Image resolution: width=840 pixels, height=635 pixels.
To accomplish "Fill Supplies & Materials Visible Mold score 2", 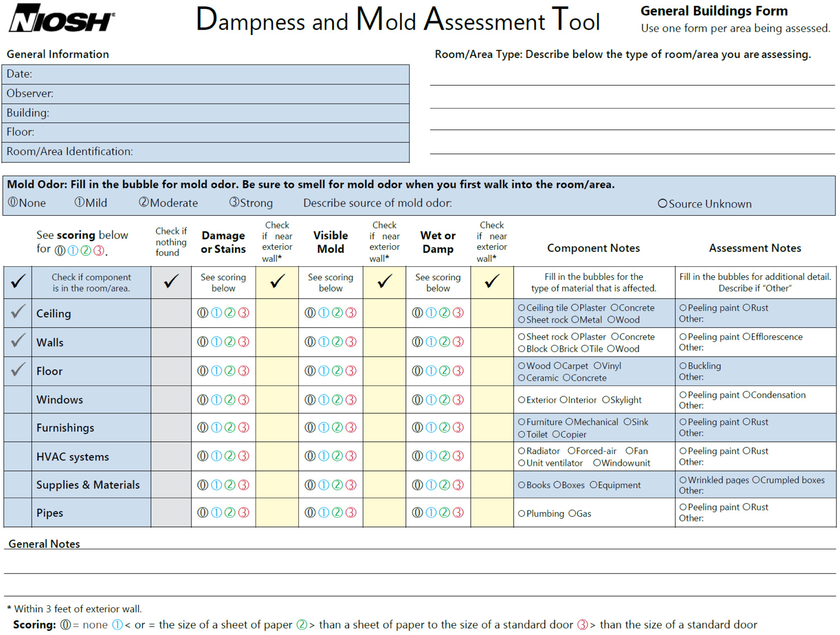I will click(337, 485).
